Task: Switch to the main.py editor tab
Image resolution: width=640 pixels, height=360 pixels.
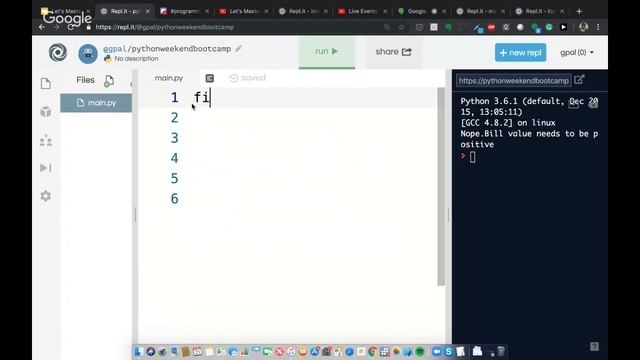Action: (x=169, y=78)
